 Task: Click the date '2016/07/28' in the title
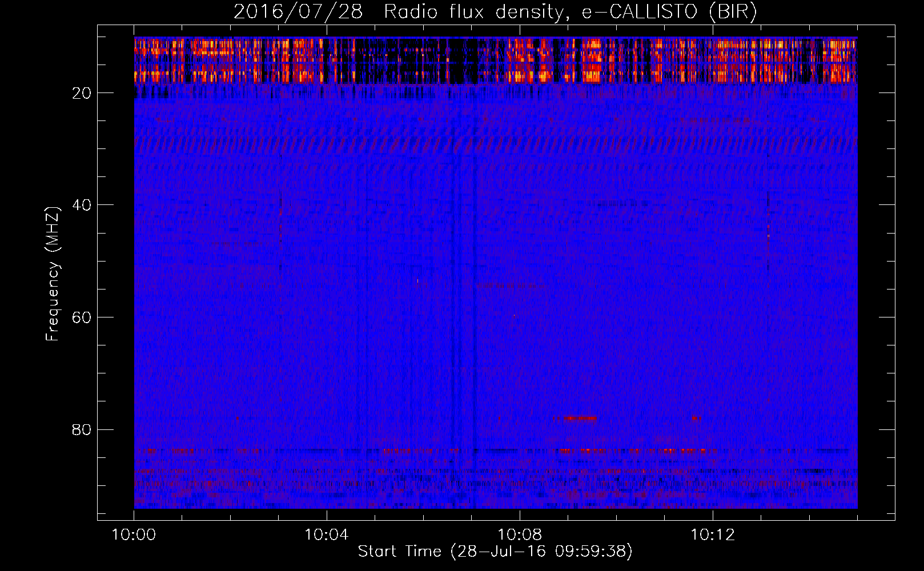(x=298, y=11)
